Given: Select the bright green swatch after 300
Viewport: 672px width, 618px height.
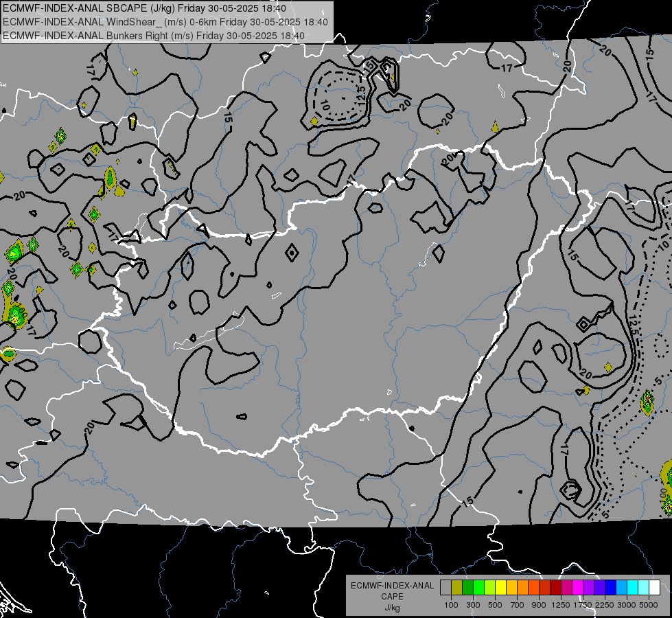Looking at the screenshot, I should pos(478,588).
